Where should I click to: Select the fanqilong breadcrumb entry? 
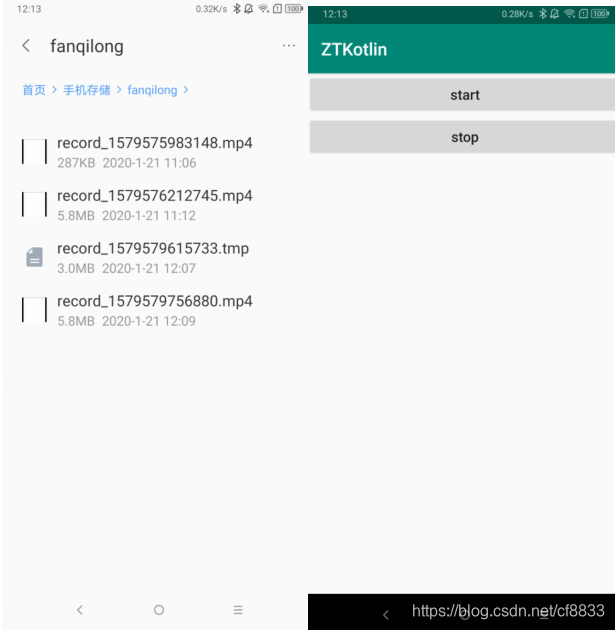[x=152, y=90]
